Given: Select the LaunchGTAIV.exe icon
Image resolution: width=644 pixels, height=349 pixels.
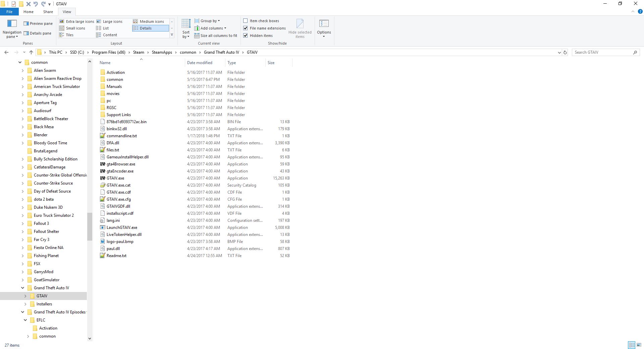Looking at the screenshot, I should [103, 228].
